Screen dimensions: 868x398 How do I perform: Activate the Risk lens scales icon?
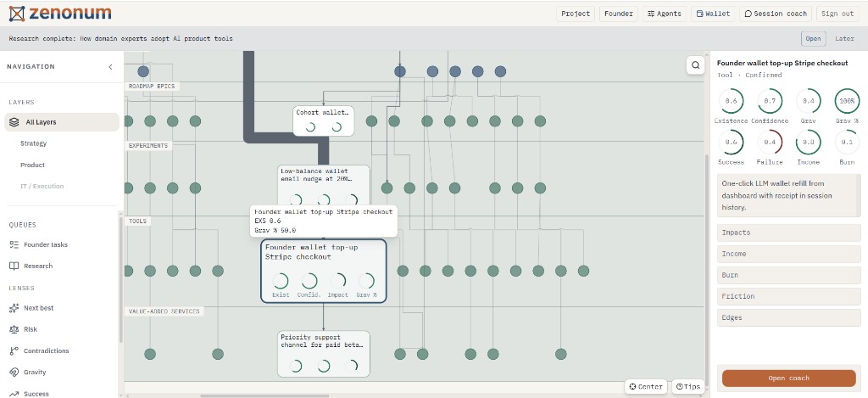coord(14,329)
